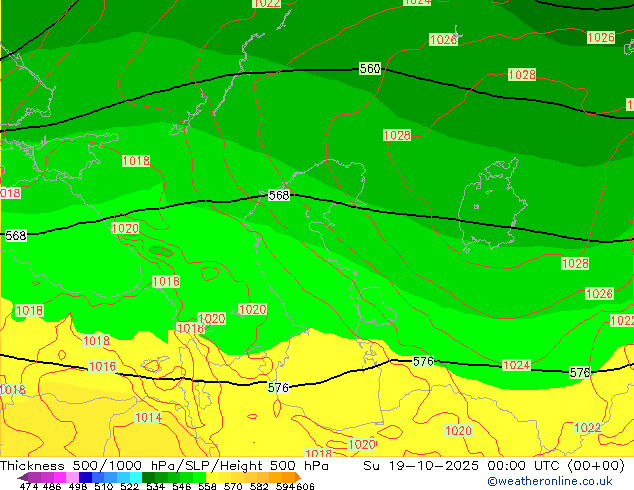Click the 1028 label directly below 560 contour label

pyautogui.click(x=397, y=135)
